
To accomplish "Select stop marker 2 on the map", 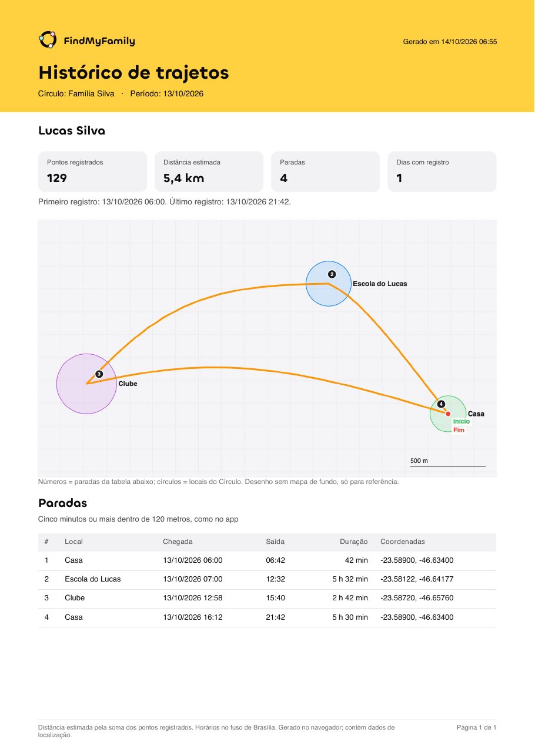I will click(x=332, y=274).
